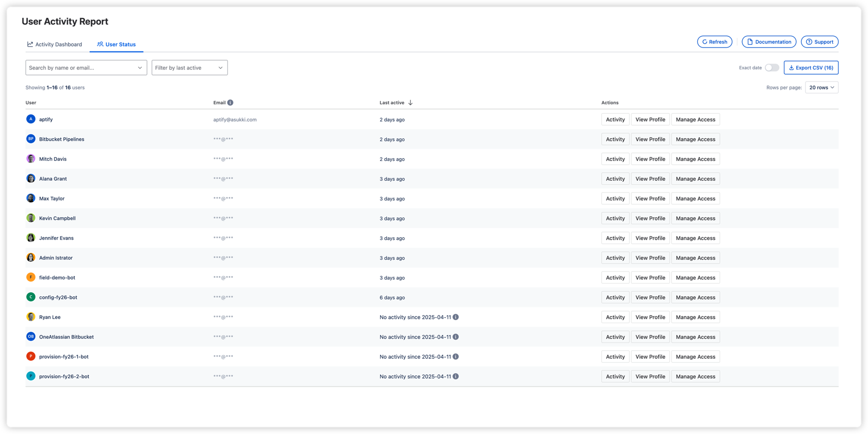Click the download icon on Export CSV
Image resolution: width=868 pixels, height=434 pixels.
[792, 68]
